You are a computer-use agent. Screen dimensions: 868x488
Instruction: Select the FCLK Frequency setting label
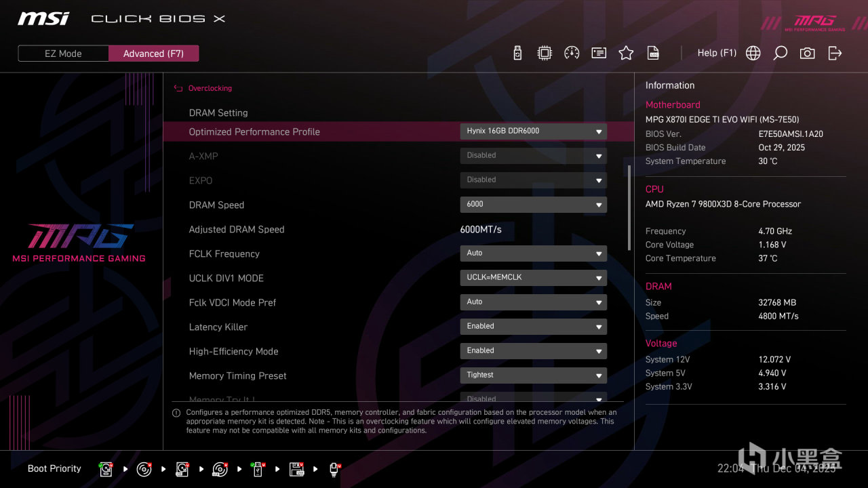[224, 253]
